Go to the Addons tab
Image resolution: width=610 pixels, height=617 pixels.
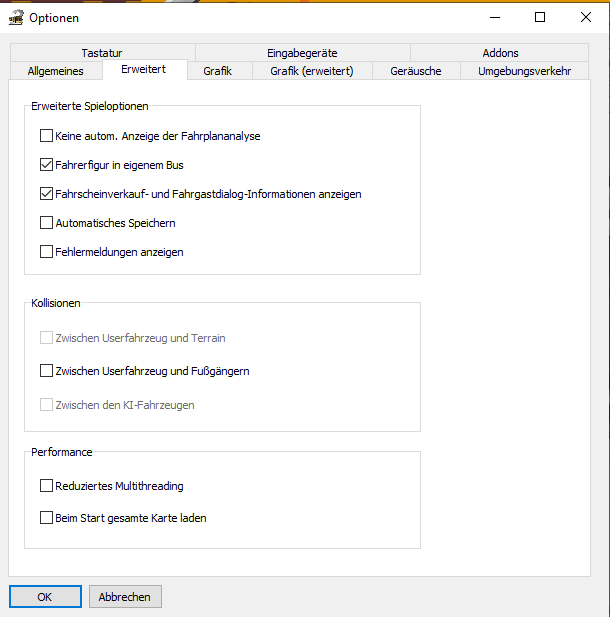(500, 53)
